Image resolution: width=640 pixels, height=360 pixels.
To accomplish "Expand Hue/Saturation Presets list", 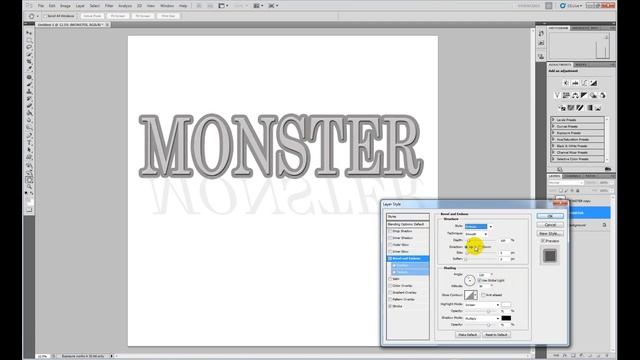I will (x=553, y=140).
